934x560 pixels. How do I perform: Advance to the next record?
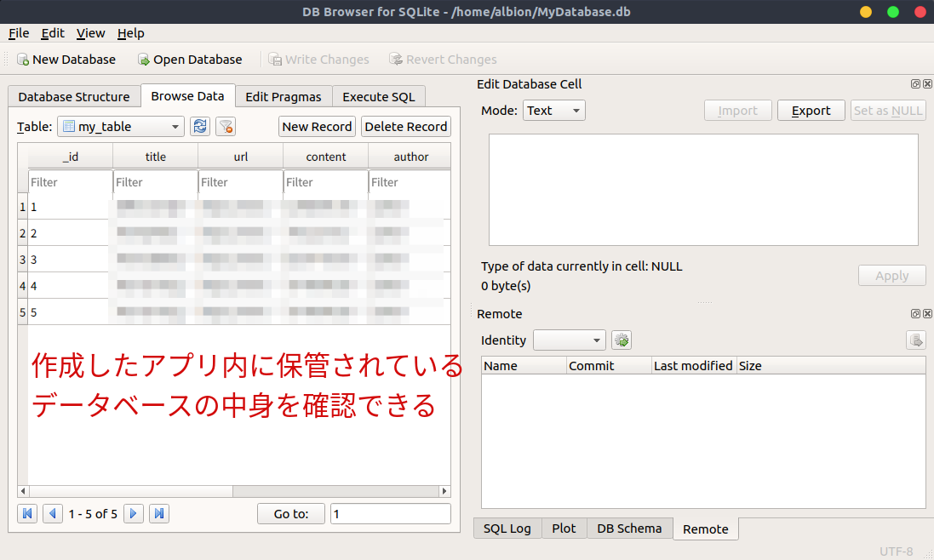pyautogui.click(x=133, y=513)
